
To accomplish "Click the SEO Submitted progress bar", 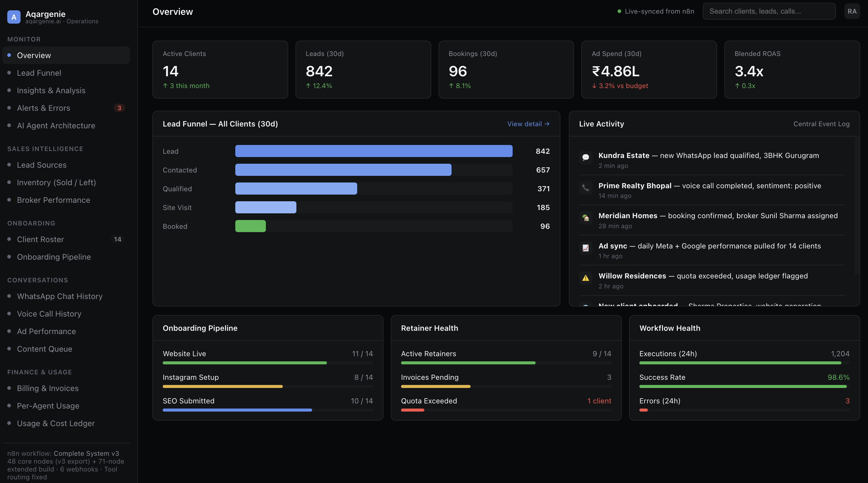I will 268,410.
